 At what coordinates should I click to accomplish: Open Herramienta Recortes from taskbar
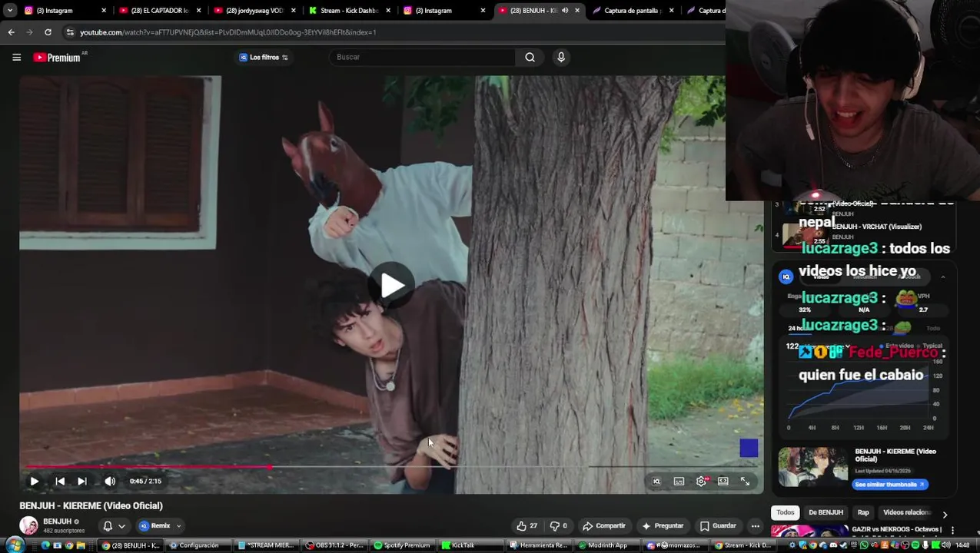pyautogui.click(x=540, y=545)
